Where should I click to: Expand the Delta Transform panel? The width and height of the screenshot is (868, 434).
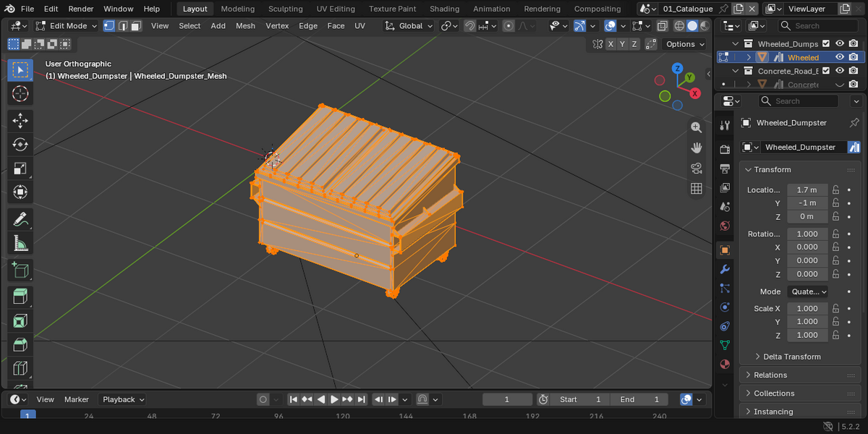[792, 357]
